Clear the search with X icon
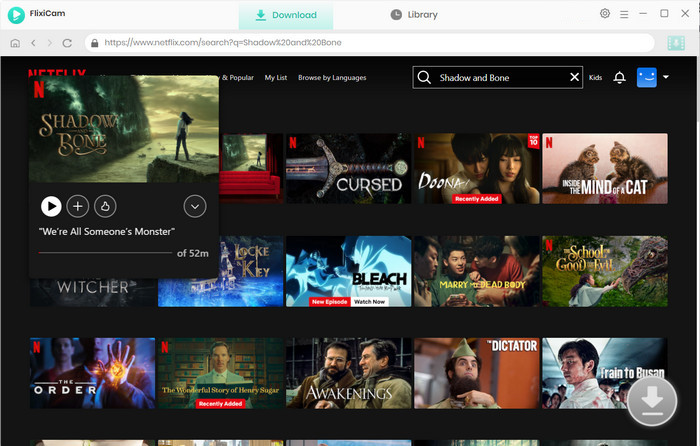Image resolution: width=700 pixels, height=446 pixels. point(575,77)
